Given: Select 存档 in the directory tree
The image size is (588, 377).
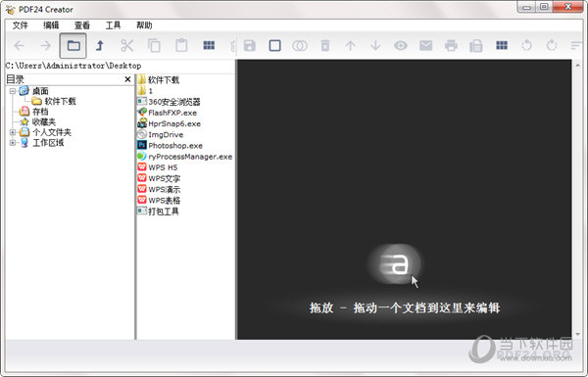Looking at the screenshot, I should pos(40,112).
